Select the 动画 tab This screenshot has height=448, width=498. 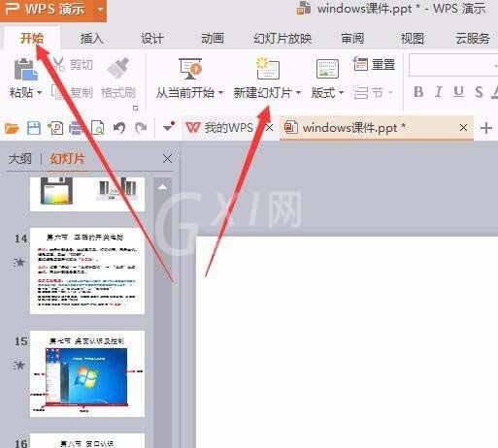click(213, 39)
